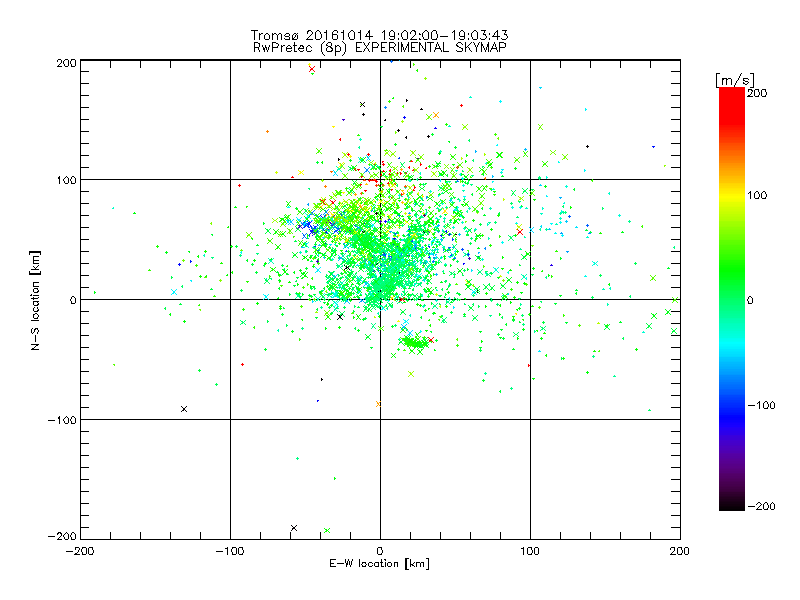This screenshot has height=600, width=800.
Task: Click the E-W location axis label
Action: pyautogui.click(x=379, y=564)
